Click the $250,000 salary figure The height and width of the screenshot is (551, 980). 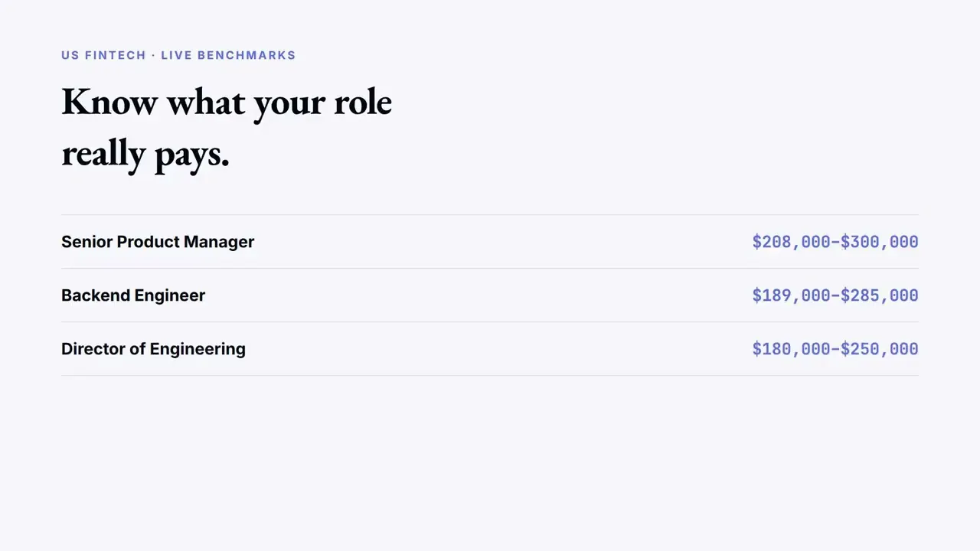[880, 349]
